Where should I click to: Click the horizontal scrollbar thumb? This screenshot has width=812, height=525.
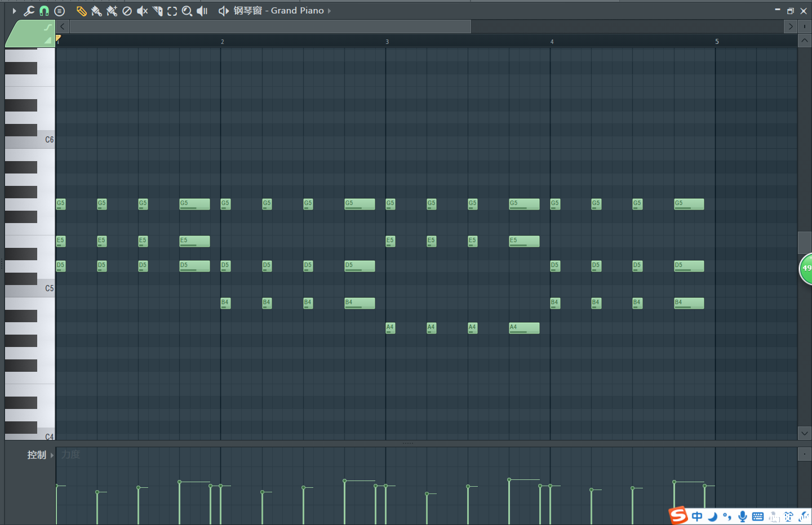coord(270,26)
